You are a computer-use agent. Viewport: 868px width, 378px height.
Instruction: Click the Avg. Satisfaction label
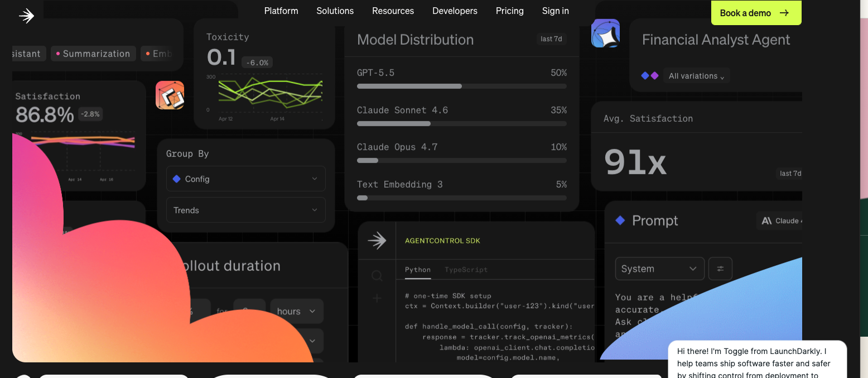[648, 118]
